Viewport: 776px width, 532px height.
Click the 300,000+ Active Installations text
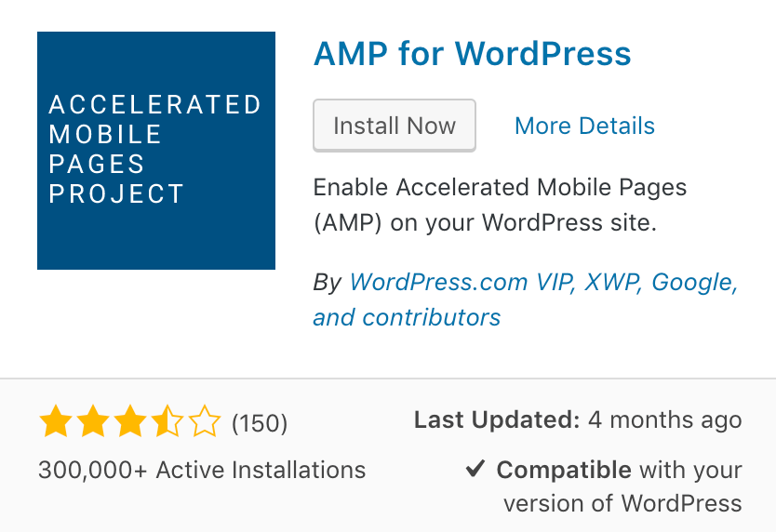pyautogui.click(x=202, y=470)
